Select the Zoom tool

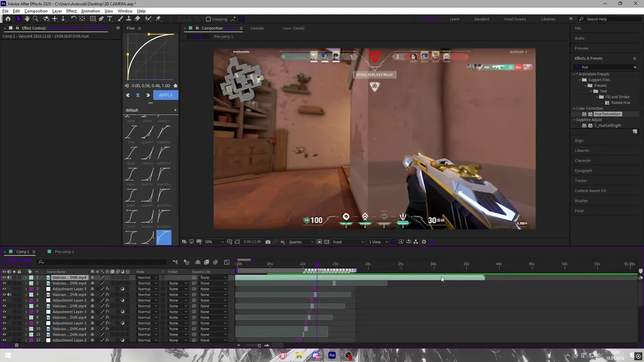(x=35, y=19)
